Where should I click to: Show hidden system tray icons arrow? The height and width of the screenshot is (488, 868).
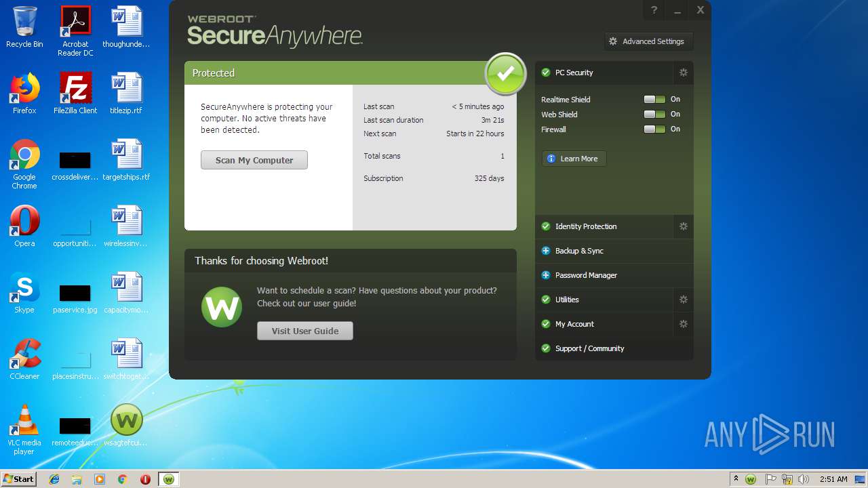point(736,479)
